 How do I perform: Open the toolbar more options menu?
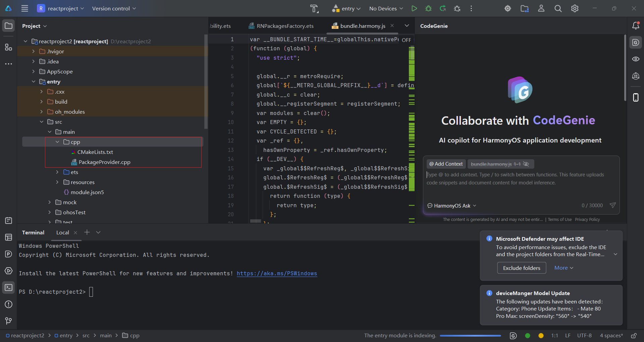pos(471,8)
